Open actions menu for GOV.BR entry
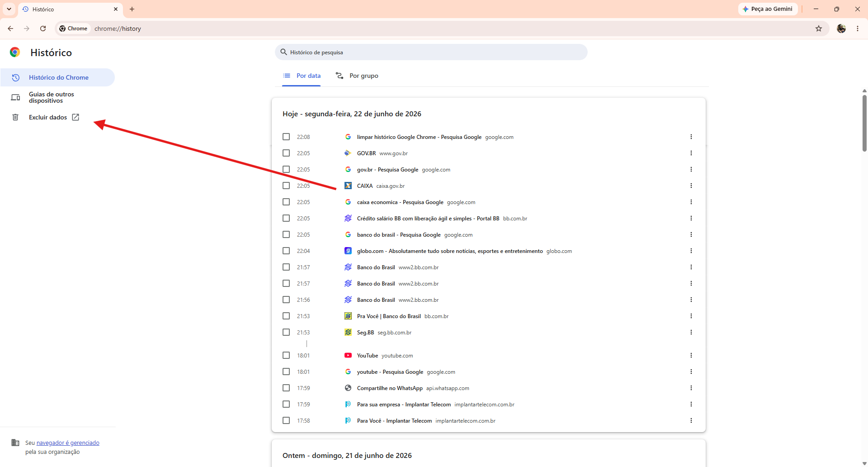The height and width of the screenshot is (467, 868). (691, 153)
